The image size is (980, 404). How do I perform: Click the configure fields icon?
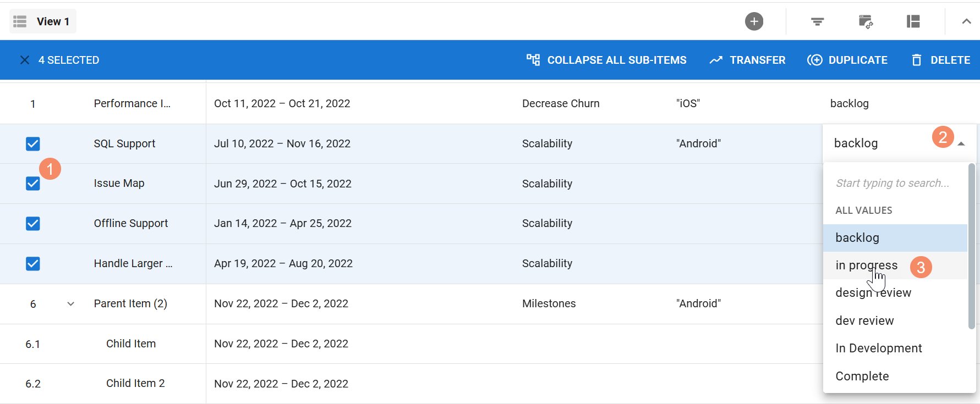click(865, 21)
